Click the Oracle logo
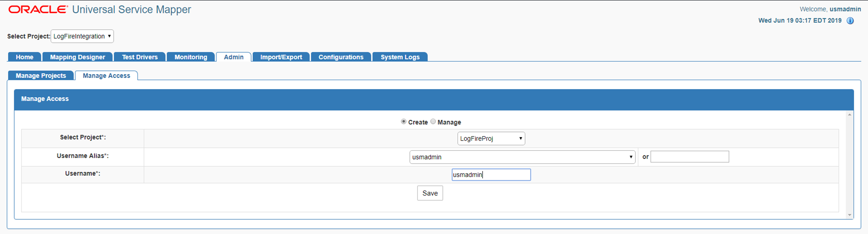 click(x=38, y=9)
